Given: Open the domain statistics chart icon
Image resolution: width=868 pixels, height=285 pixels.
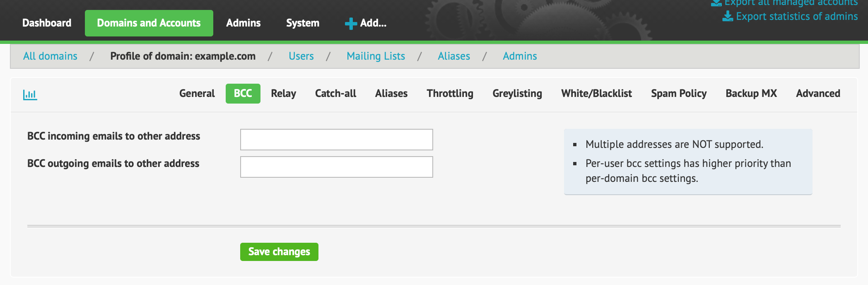Looking at the screenshot, I should pyautogui.click(x=30, y=94).
